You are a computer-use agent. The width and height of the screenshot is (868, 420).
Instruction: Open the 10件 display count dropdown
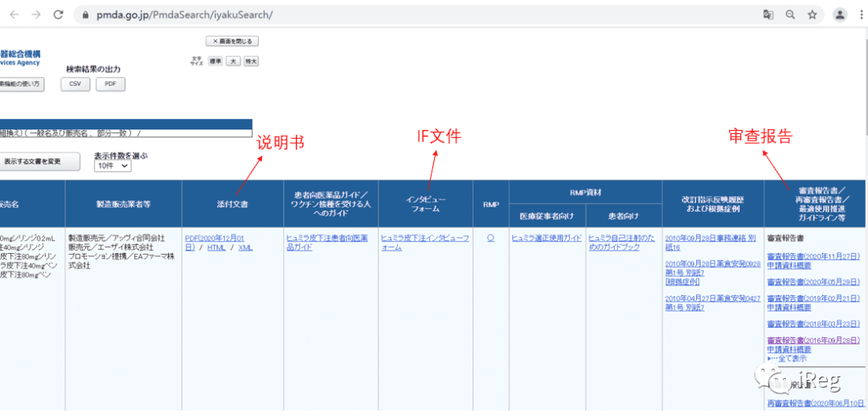(x=113, y=165)
